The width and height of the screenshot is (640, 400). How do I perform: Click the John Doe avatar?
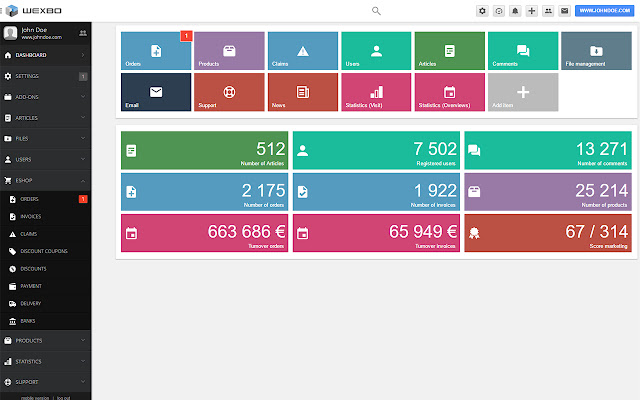[x=10, y=33]
